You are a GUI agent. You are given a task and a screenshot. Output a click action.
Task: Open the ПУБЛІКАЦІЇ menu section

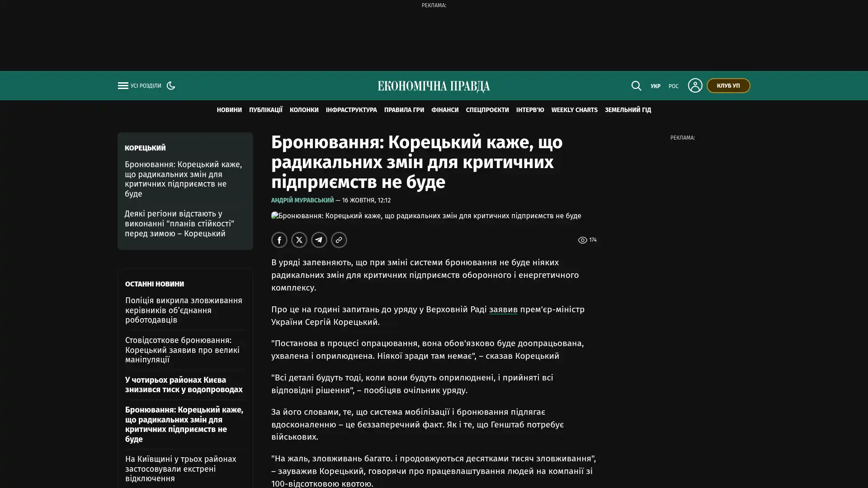click(x=266, y=110)
